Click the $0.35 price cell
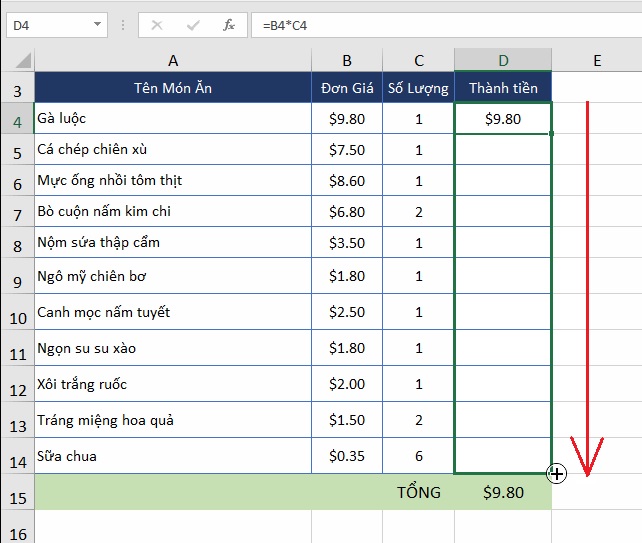Viewport: 642px width, 543px height. coord(347,456)
